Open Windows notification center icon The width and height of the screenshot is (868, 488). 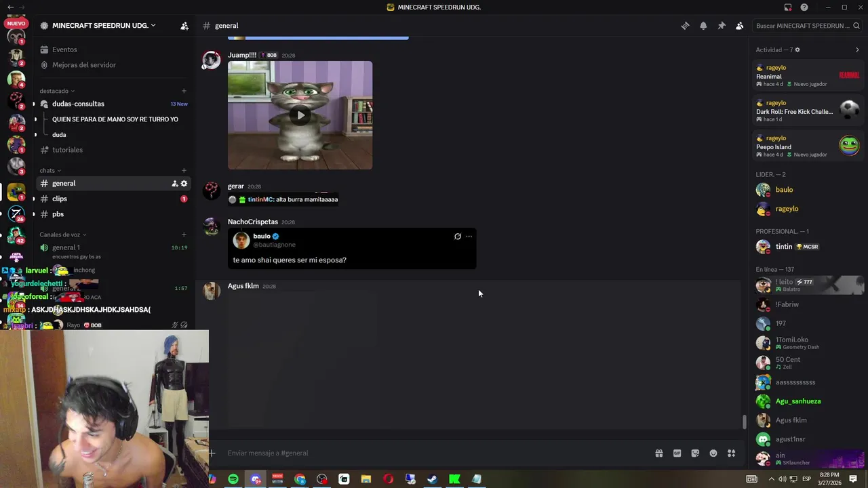(853, 479)
